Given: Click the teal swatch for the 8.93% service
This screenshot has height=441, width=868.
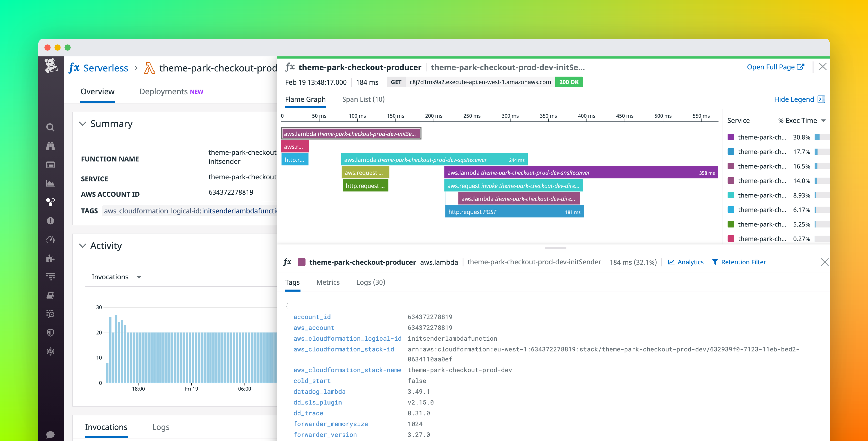Looking at the screenshot, I should [731, 195].
